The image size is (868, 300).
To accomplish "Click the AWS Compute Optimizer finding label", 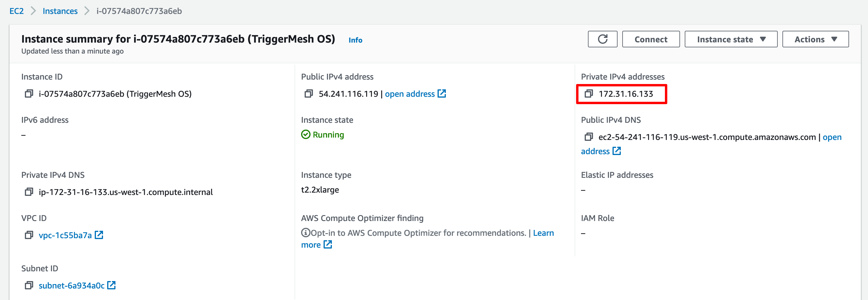I will (x=362, y=218).
